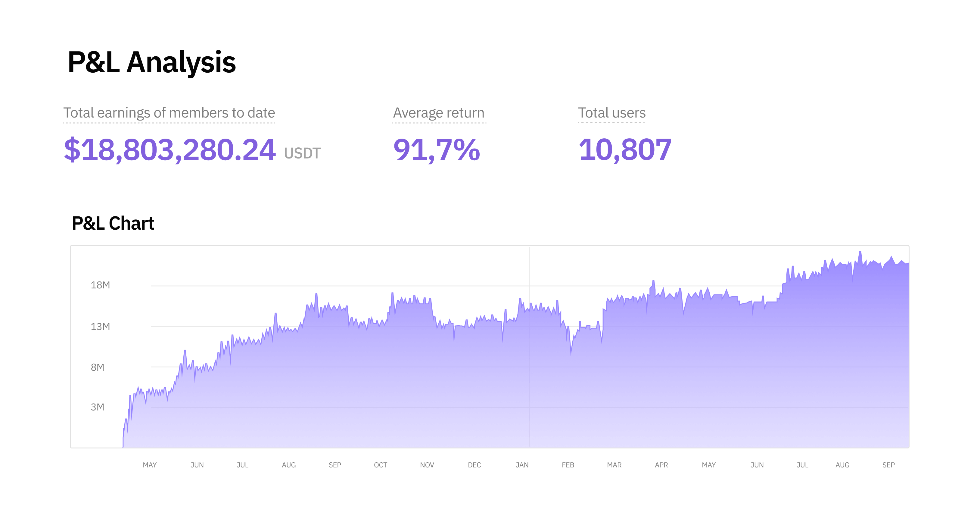Click the first MAY label on the time axis
Image resolution: width=980 pixels, height=528 pixels.
tap(150, 465)
